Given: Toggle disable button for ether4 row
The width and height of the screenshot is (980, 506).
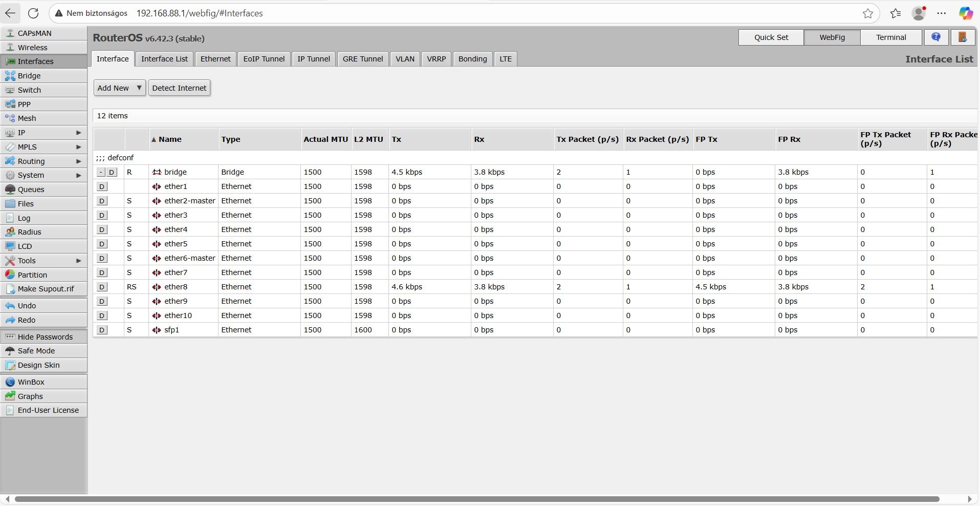Looking at the screenshot, I should (102, 229).
